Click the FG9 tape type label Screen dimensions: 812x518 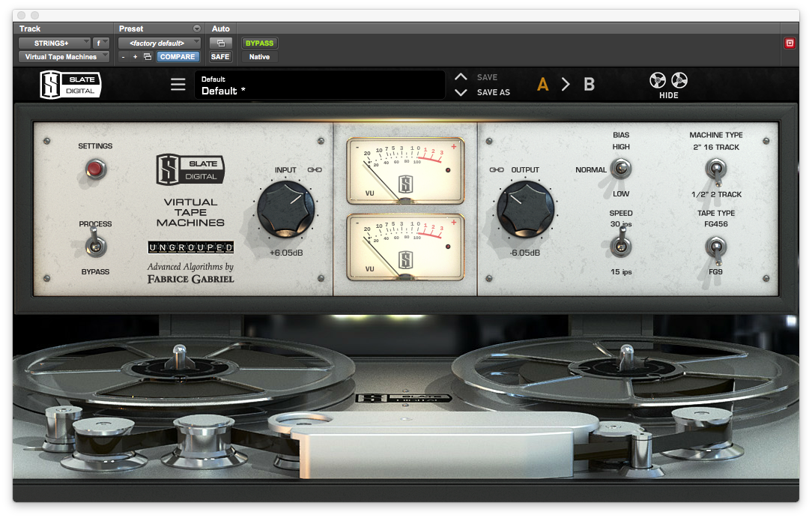pos(715,271)
